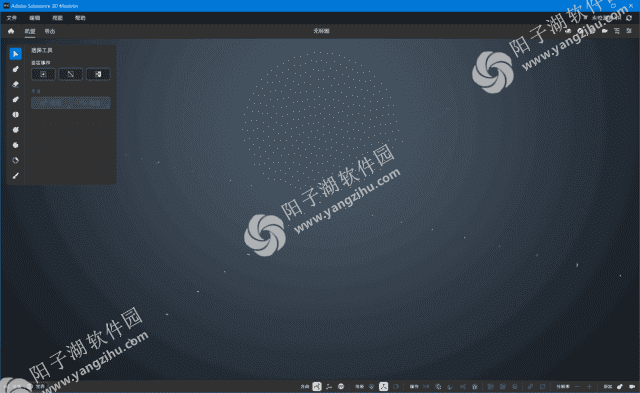Screen dimensions: 640x393
Task: Click the square frame icon before the resolution controls
Action: tap(542, 386)
